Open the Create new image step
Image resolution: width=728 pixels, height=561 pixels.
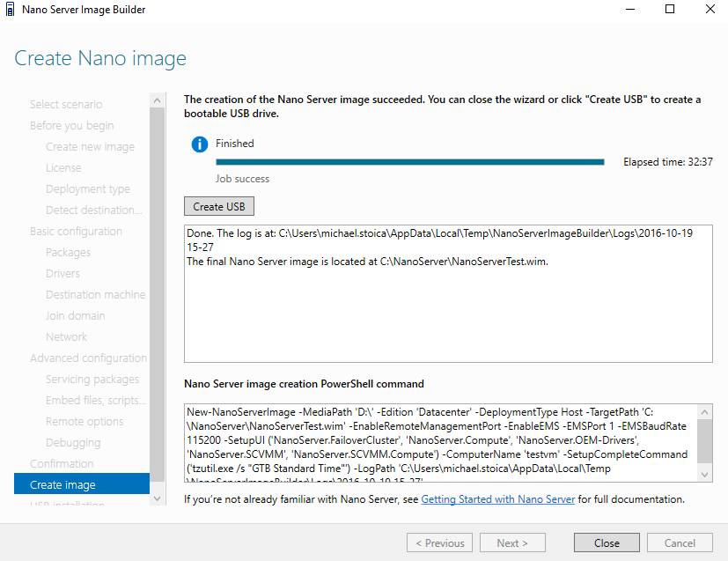coord(90,147)
